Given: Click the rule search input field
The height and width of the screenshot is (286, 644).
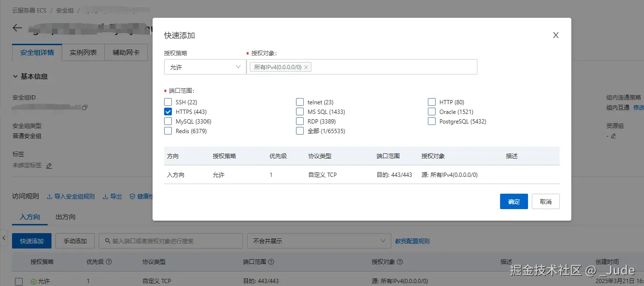Looking at the screenshot, I should [x=173, y=241].
